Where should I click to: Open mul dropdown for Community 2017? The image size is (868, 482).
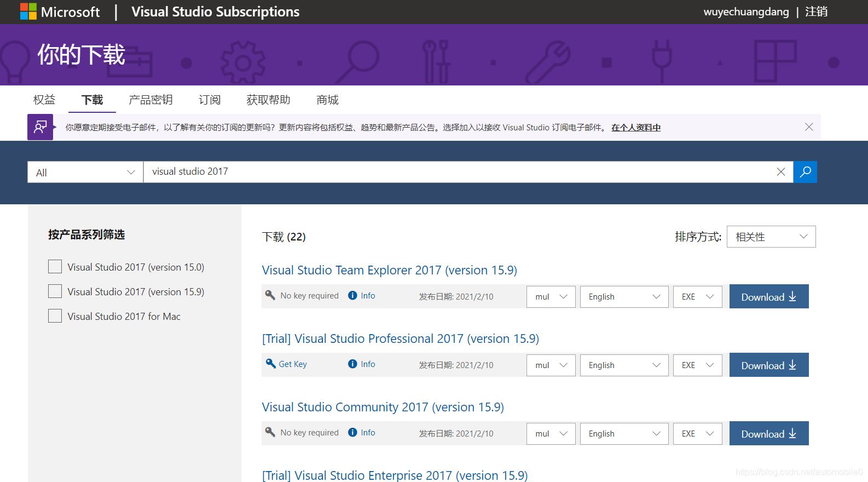click(551, 434)
